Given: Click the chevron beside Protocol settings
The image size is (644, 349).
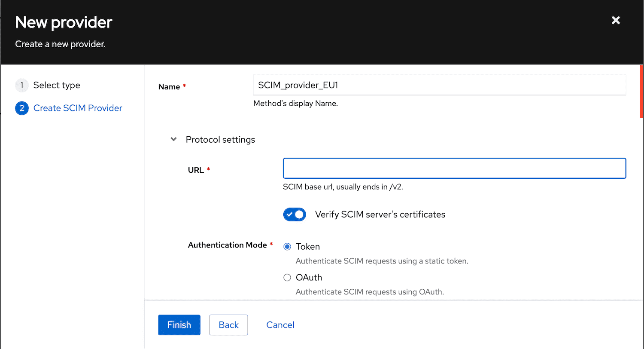Looking at the screenshot, I should point(173,139).
